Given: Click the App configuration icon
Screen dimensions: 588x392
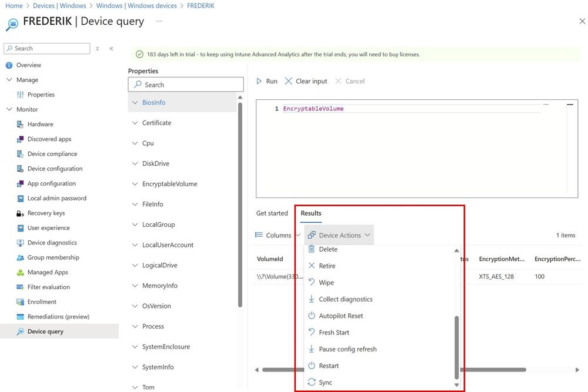Looking at the screenshot, I should (x=20, y=183).
